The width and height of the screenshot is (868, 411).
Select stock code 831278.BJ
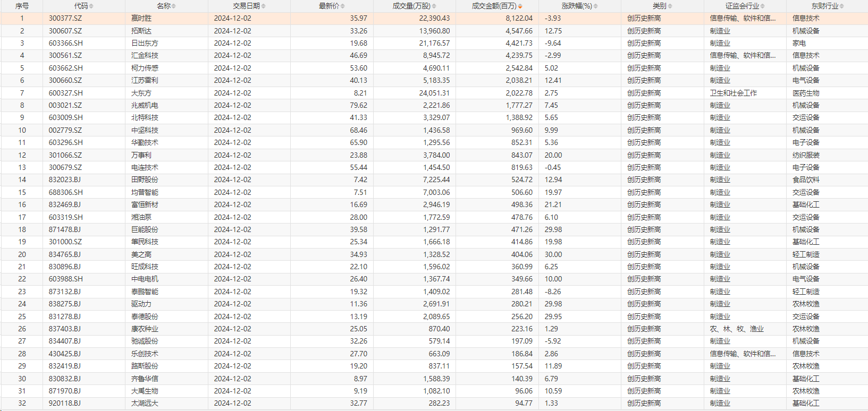65,316
